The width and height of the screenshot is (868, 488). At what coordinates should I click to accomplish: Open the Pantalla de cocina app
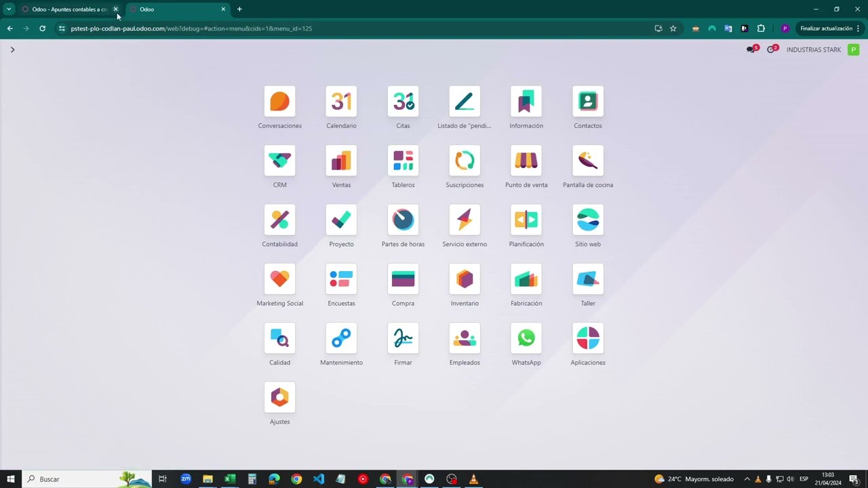[x=588, y=161]
